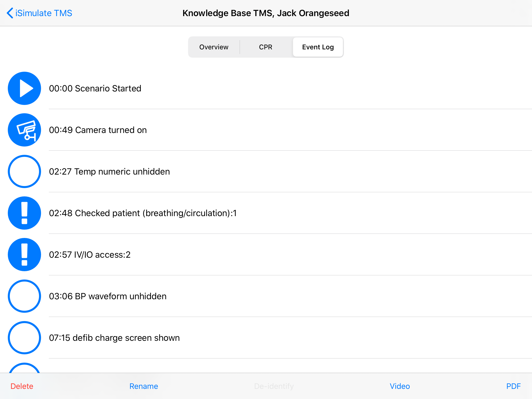Export session using the PDF button

click(x=513, y=386)
